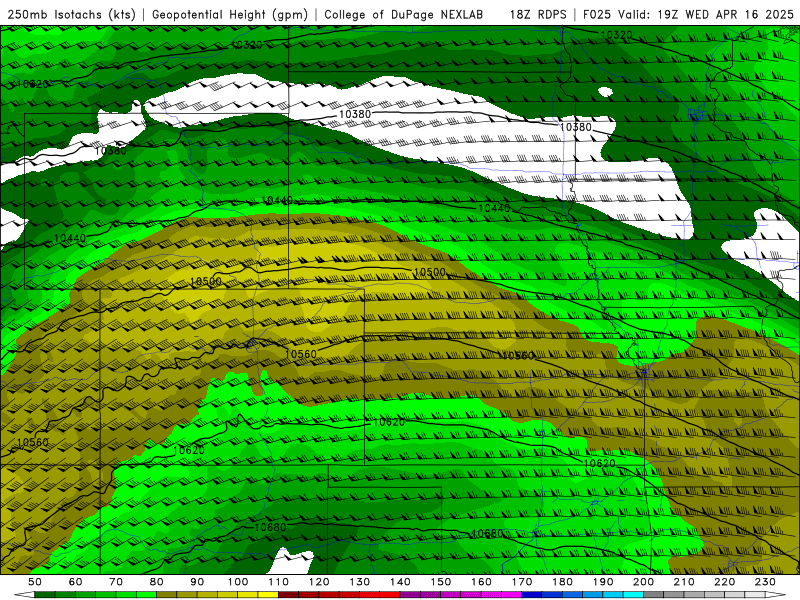Click the 230 knot label on the color scale
Image resolution: width=800 pixels, height=600 pixels.
click(x=765, y=582)
